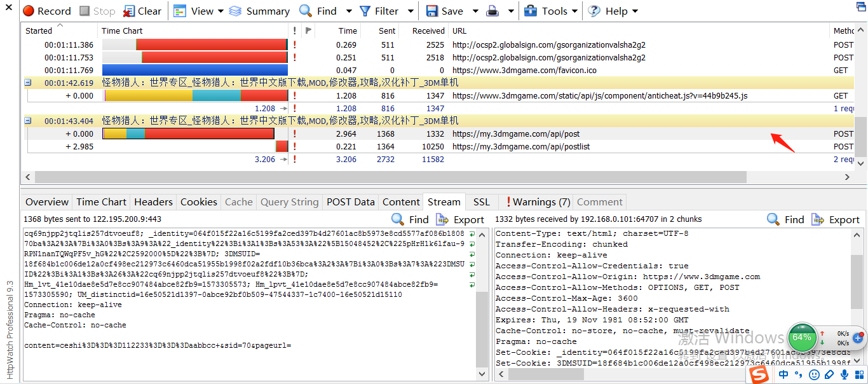Expand the View dropdown arrow

tap(220, 11)
